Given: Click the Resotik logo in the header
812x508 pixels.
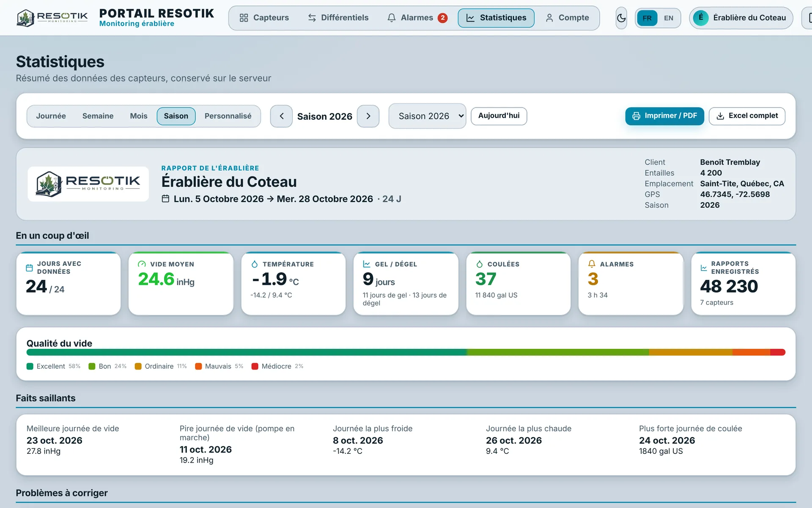Looking at the screenshot, I should (x=52, y=18).
